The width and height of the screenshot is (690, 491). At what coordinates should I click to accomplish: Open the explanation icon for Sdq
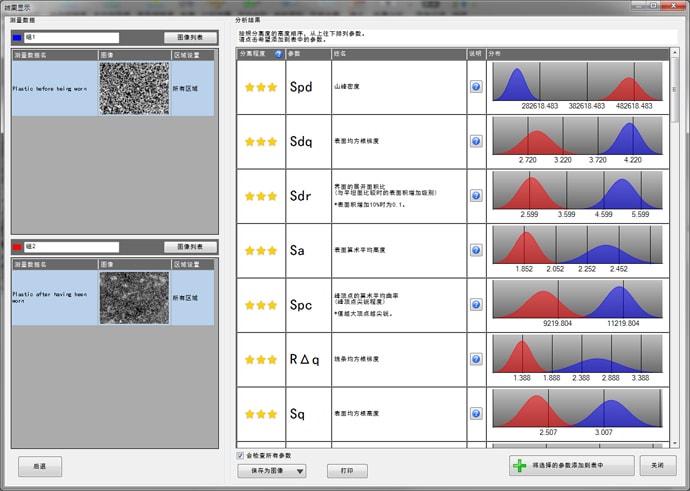(476, 142)
